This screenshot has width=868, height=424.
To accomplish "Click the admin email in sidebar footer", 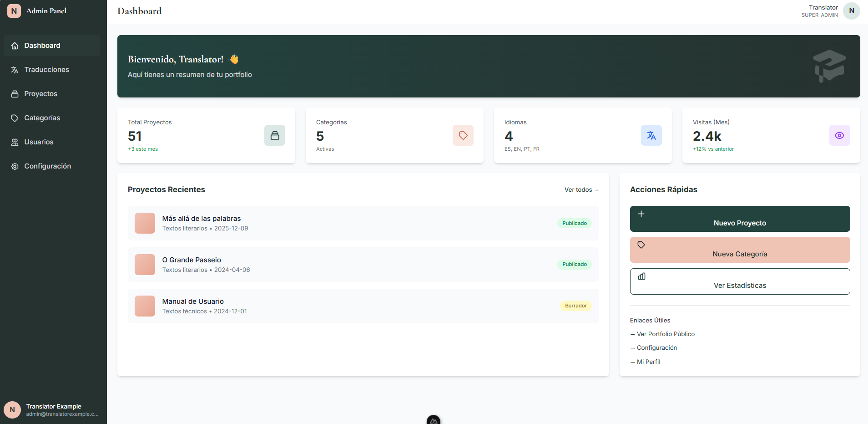I will pyautogui.click(x=62, y=414).
